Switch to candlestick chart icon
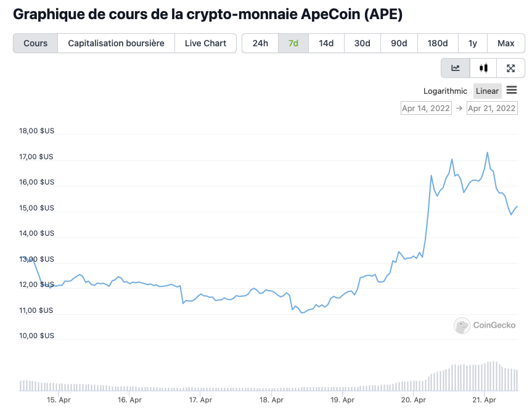This screenshot has width=532, height=411. tap(483, 68)
